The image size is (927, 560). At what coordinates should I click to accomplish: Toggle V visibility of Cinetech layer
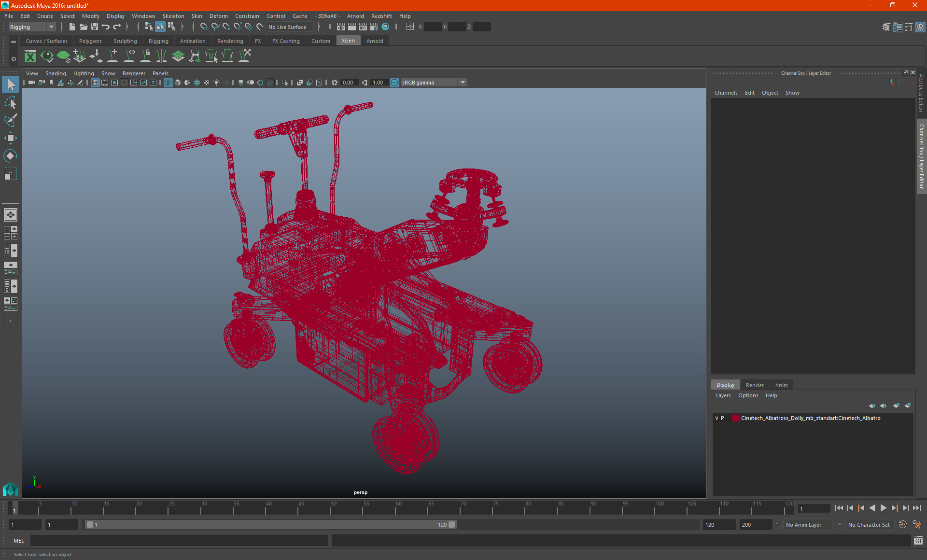[x=716, y=418]
